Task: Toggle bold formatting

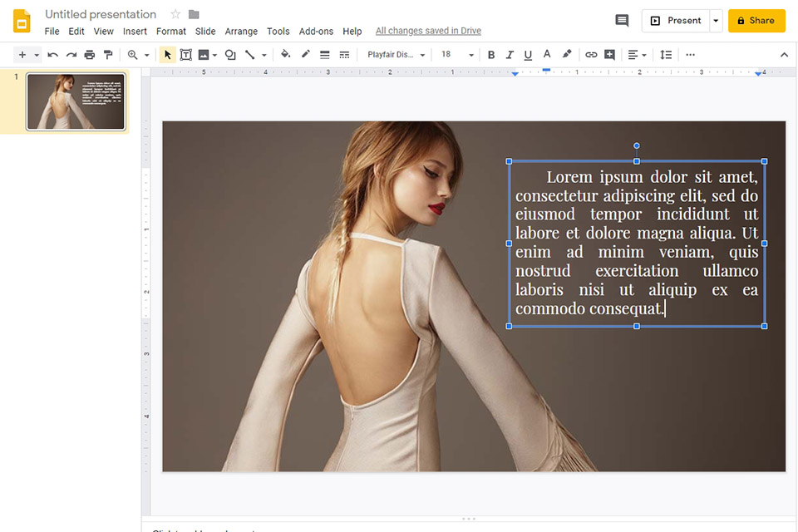Action: [490, 54]
